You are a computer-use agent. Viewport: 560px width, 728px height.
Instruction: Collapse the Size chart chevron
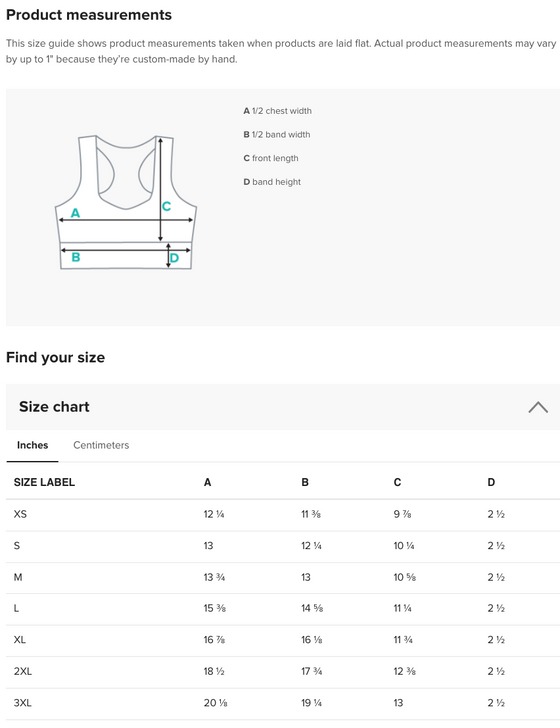538,407
